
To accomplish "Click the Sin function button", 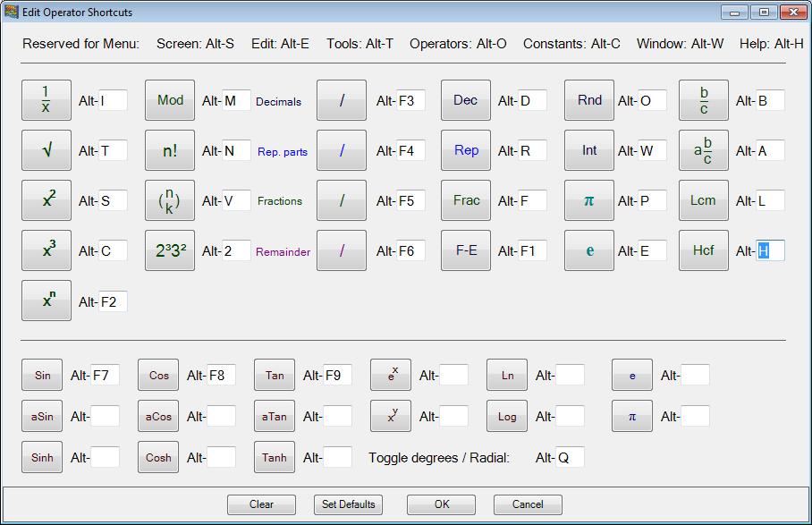I will click(41, 375).
